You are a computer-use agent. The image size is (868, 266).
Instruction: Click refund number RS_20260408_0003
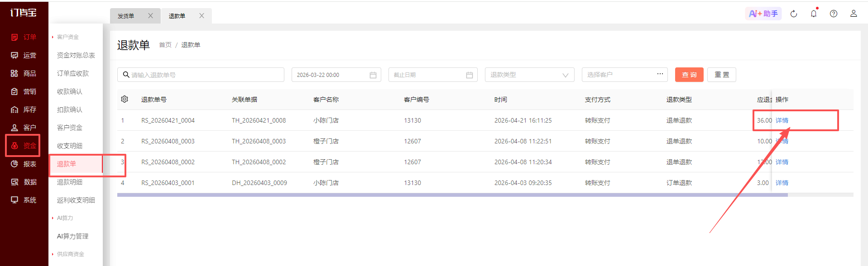168,141
